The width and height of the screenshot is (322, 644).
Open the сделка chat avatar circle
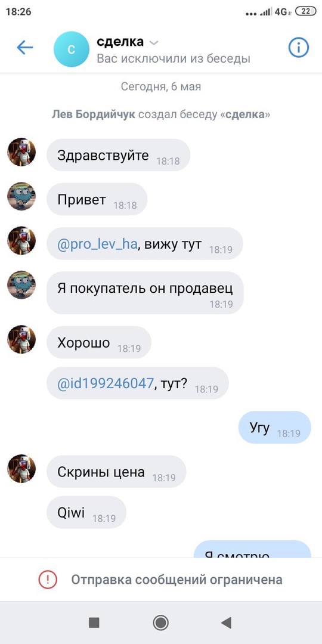pos(72,49)
